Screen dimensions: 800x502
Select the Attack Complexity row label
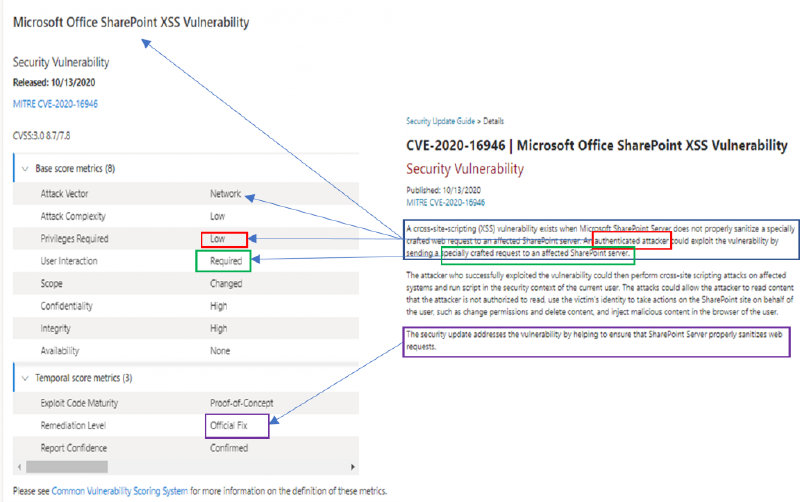(x=73, y=216)
